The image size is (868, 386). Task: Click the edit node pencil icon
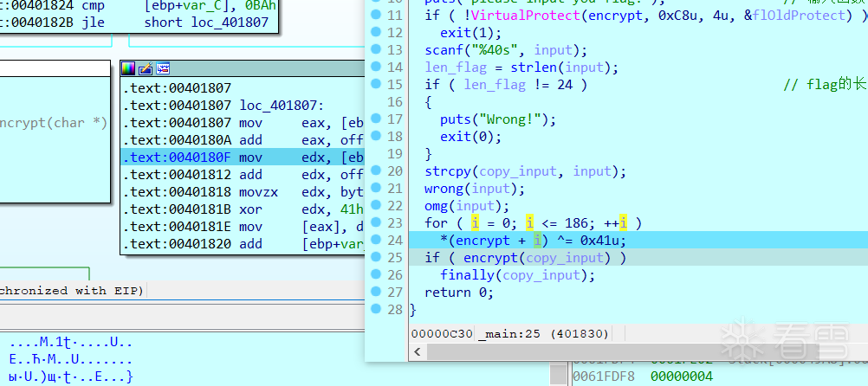(x=146, y=68)
